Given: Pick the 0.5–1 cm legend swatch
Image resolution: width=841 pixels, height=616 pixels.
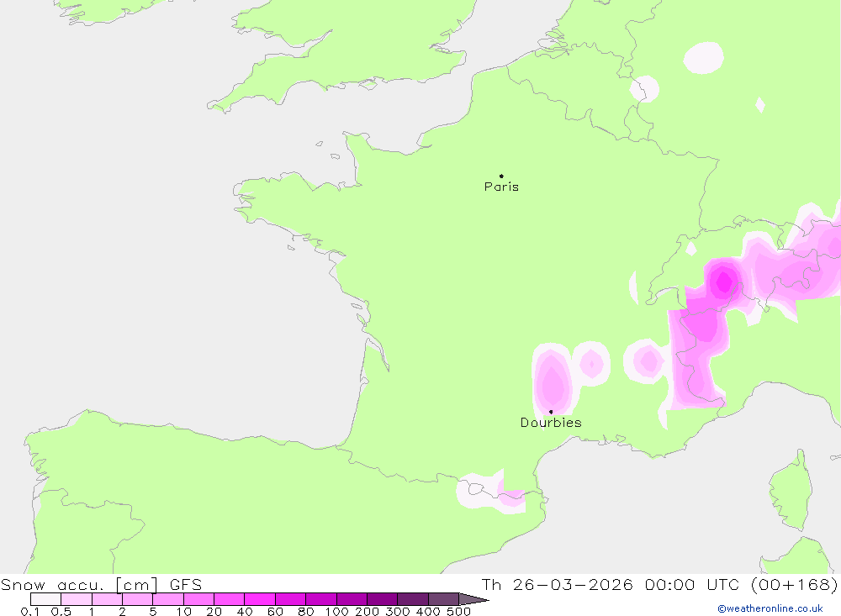Looking at the screenshot, I should (77, 599).
